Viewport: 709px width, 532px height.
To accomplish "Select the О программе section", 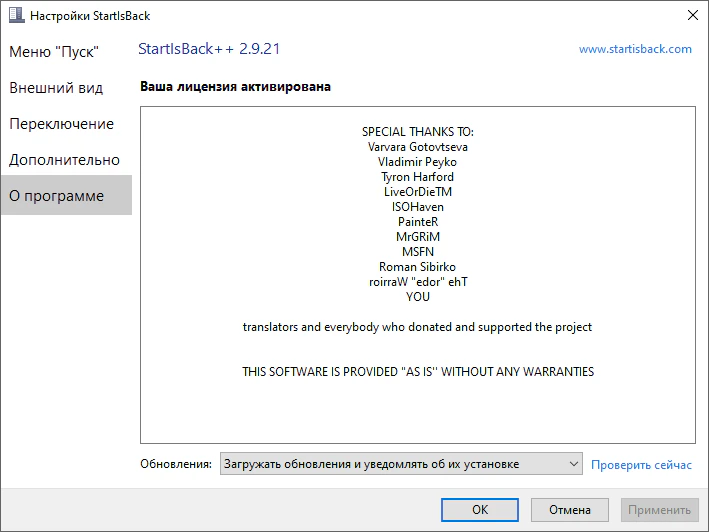I will [x=66, y=195].
